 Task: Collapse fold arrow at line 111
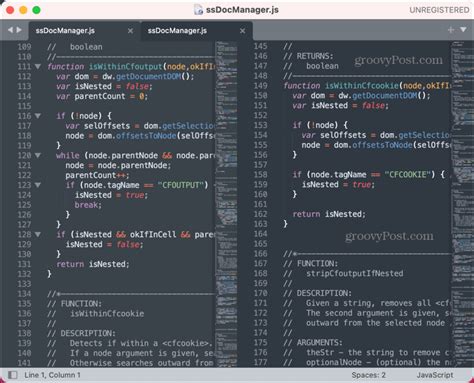tap(38, 66)
